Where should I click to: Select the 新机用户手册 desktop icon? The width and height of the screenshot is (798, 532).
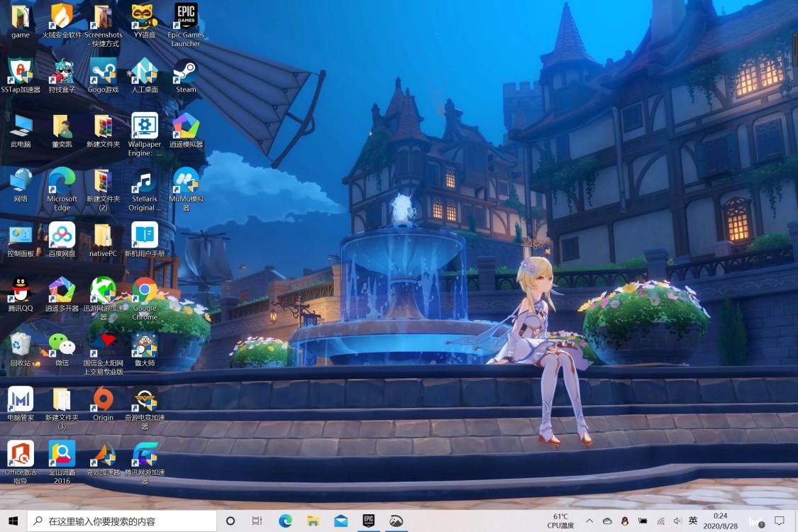pos(145,240)
